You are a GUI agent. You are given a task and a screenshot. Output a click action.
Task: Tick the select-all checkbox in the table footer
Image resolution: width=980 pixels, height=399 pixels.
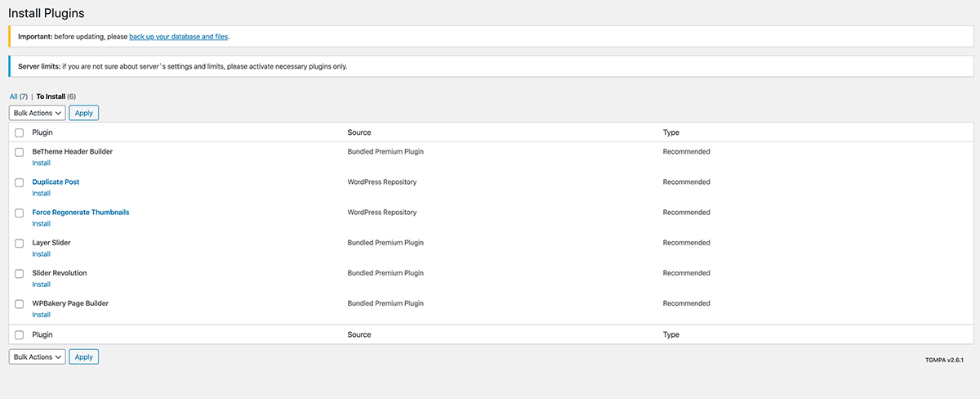(19, 334)
